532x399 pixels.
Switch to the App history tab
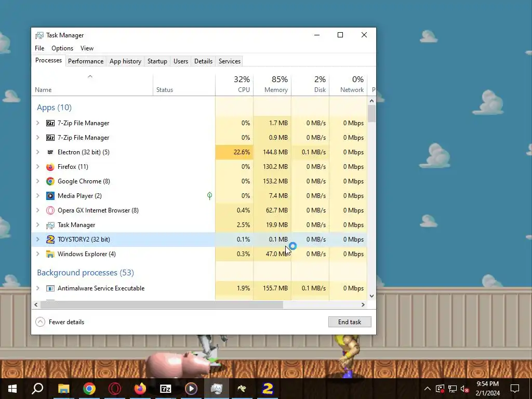point(125,61)
